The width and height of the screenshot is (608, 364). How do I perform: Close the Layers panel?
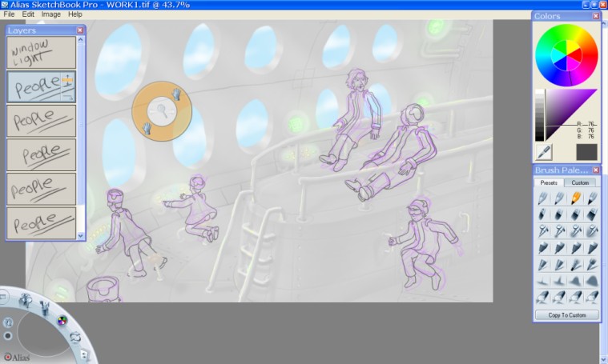(x=80, y=30)
